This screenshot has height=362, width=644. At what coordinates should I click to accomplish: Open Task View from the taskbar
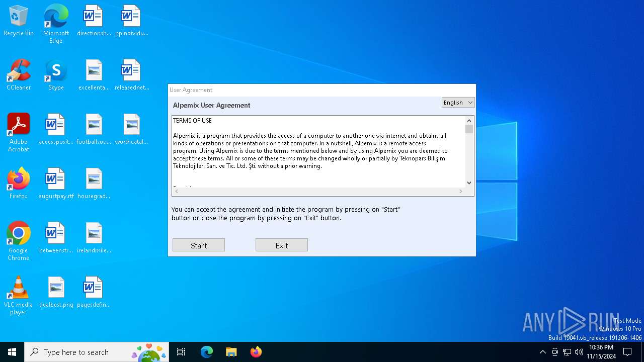coord(181,352)
